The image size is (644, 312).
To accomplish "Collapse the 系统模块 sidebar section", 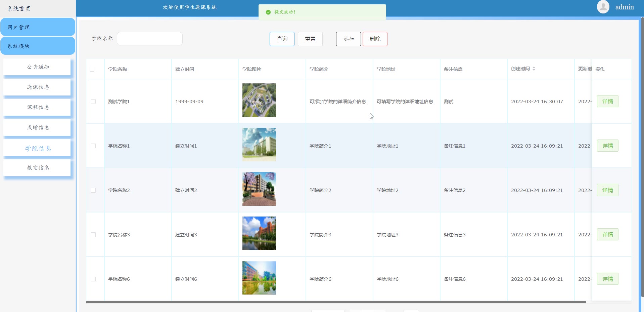I will (x=38, y=46).
